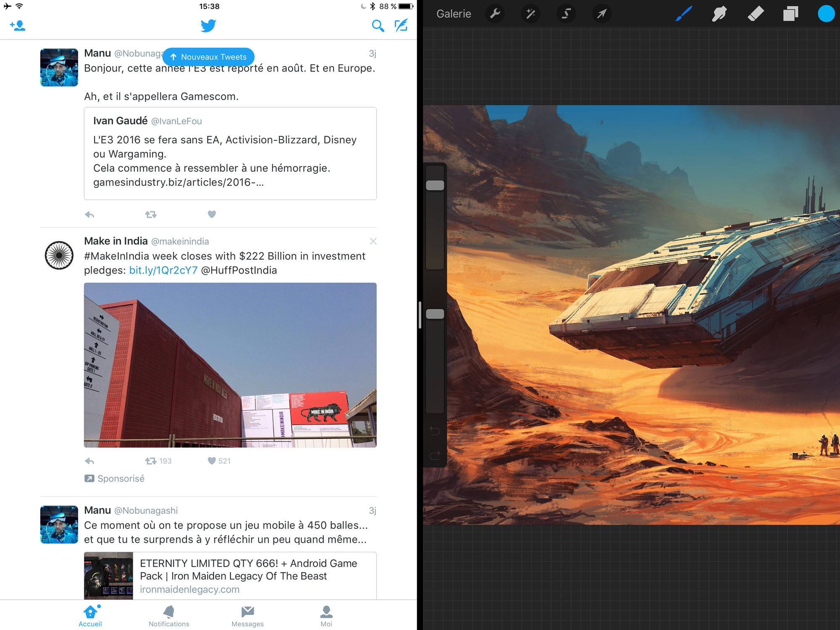This screenshot has width=840, height=630.
Task: Open Ivan Gaudé's quoted tweet
Action: 230,153
